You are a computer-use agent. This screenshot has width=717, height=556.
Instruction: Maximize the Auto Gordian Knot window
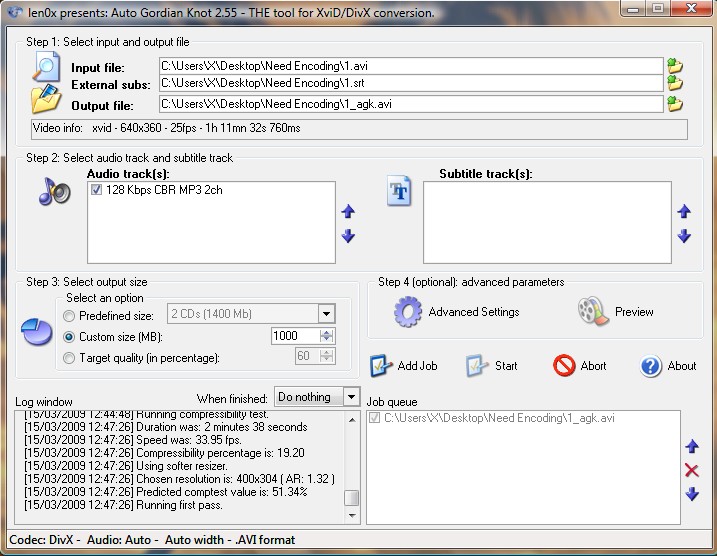658,9
